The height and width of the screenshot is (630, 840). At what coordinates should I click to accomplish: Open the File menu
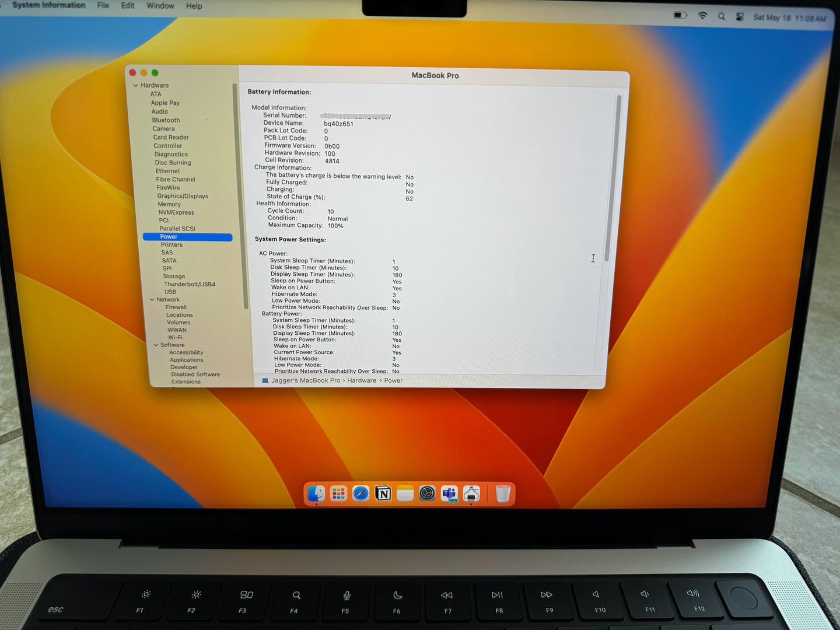tap(103, 5)
